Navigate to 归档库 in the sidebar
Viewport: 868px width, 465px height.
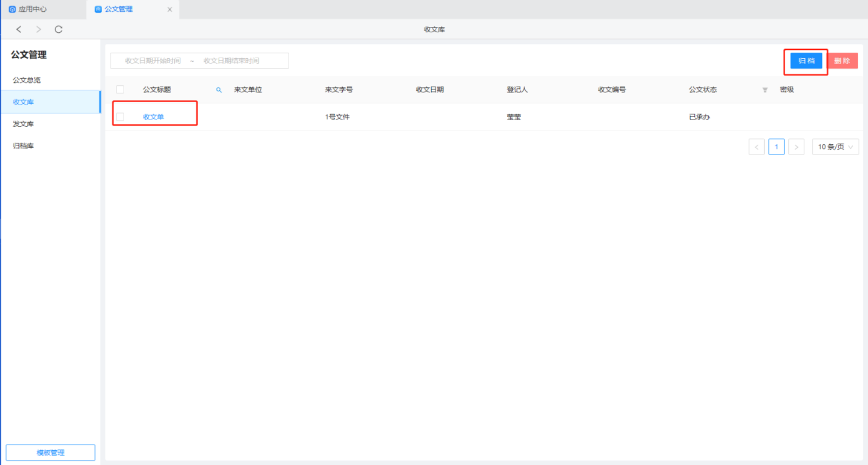24,146
